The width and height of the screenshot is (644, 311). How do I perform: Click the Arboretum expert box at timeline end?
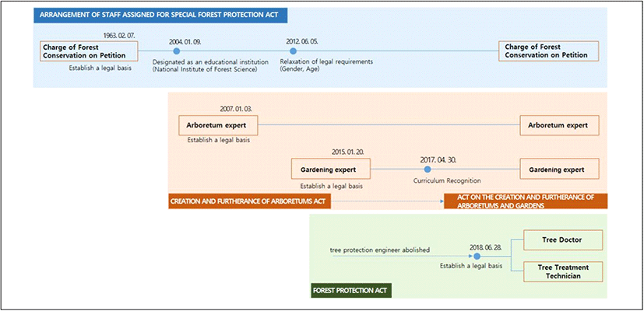559,124
